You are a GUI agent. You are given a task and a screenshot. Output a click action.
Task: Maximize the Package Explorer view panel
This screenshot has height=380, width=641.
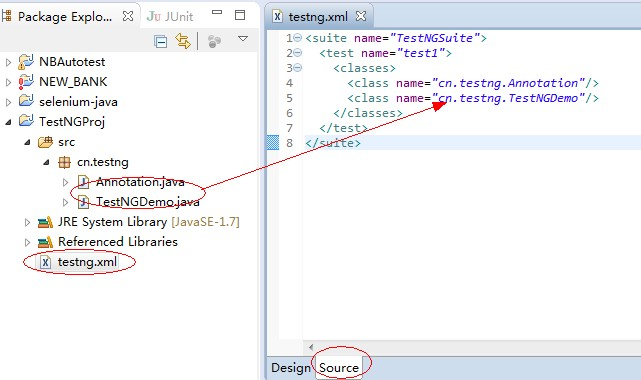pyautogui.click(x=240, y=15)
